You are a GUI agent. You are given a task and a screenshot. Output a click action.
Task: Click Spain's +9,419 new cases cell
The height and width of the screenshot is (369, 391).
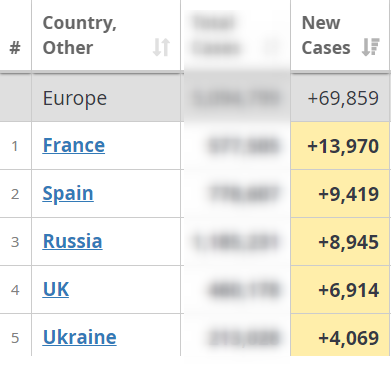point(340,194)
